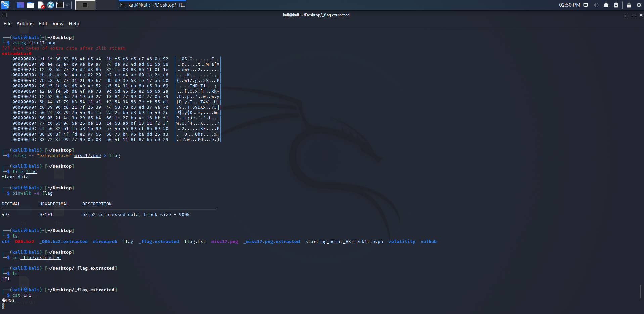
Task: Click the terminal vertical scrollbar handle
Action: click(x=641, y=292)
